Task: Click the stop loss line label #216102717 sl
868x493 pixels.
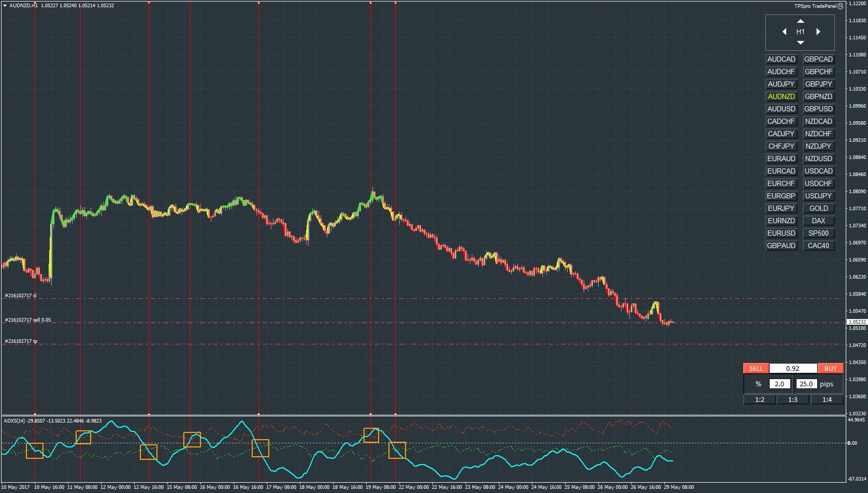Action: point(21,296)
